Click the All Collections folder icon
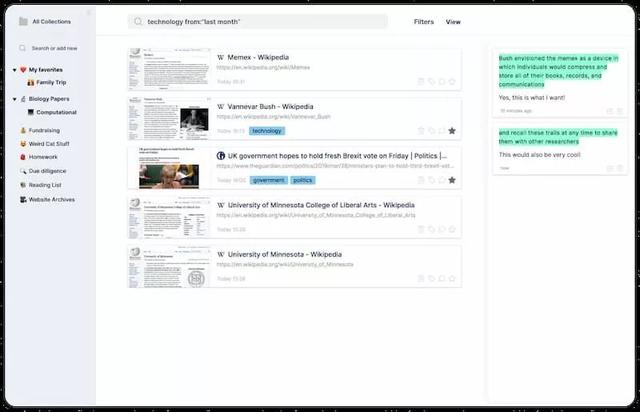Viewport: 640px width, 412px height. point(23,21)
